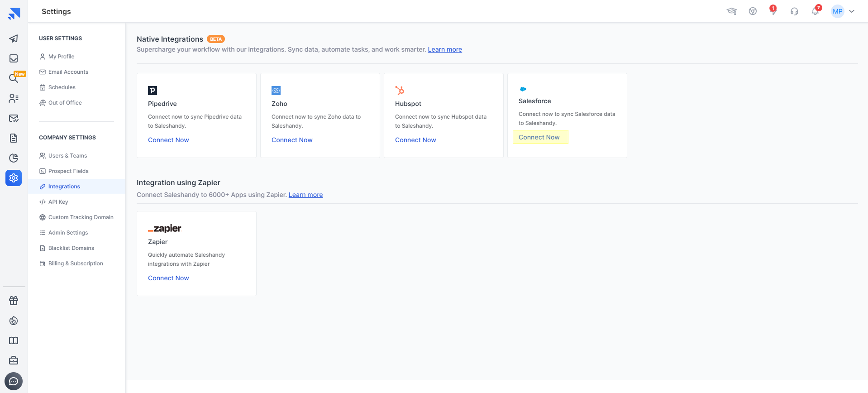Click Connect Now for Salesforce
The image size is (868, 393).
[539, 137]
